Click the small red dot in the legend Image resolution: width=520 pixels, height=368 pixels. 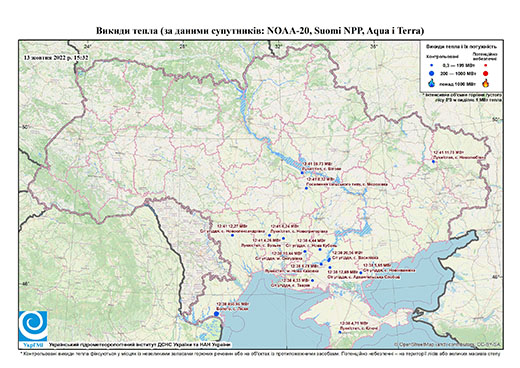(x=485, y=65)
